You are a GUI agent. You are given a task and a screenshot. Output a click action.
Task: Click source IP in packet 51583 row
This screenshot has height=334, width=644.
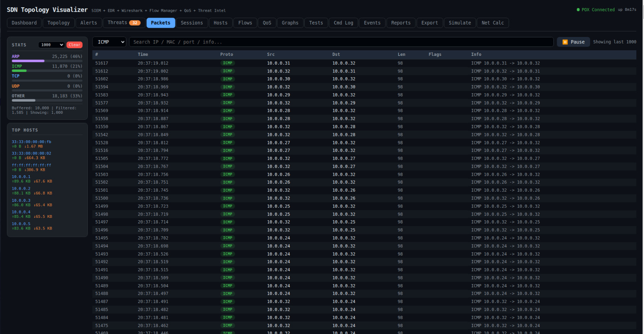(x=279, y=95)
